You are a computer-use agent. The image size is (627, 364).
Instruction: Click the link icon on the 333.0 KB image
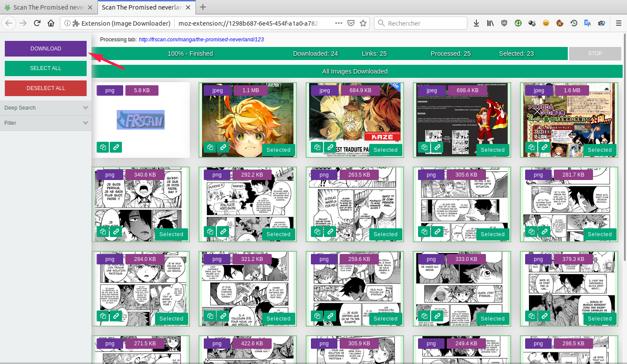click(x=437, y=316)
